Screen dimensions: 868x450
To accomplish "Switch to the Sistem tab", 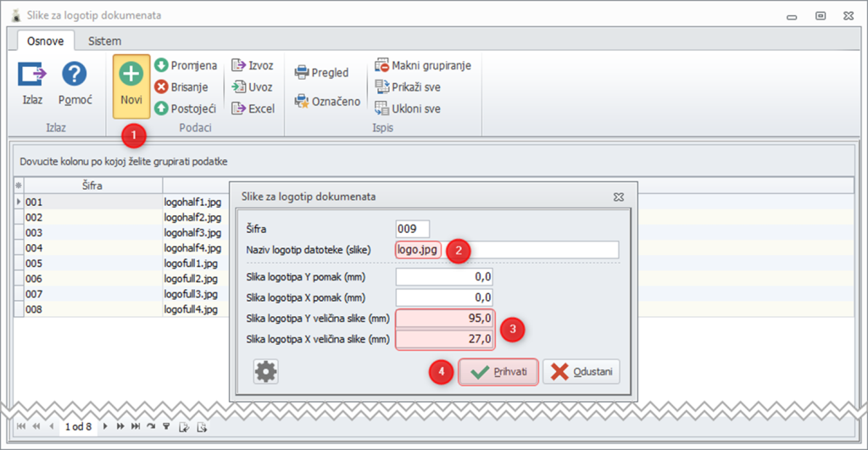I will pyautogui.click(x=104, y=41).
